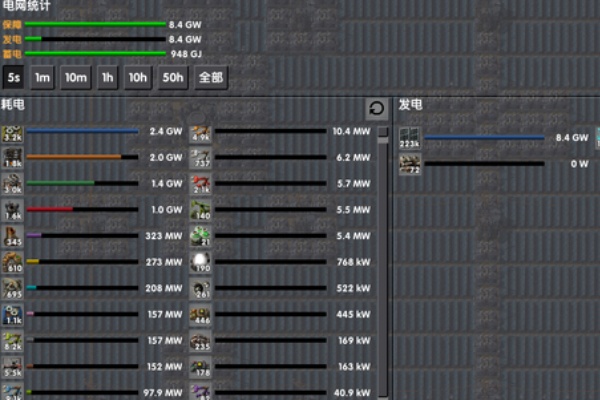Screen dimensions: 600x400
Task: Select the consumer icon next to 2.0 GW
Action: (x=13, y=158)
